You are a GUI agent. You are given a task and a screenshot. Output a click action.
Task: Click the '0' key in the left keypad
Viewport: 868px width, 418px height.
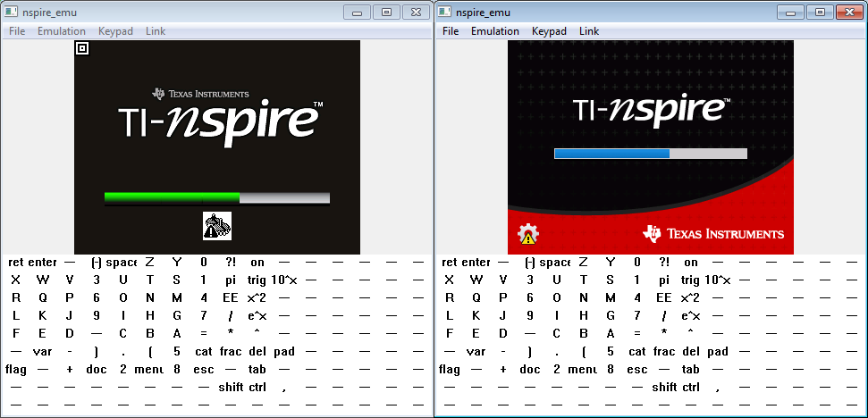click(x=204, y=263)
